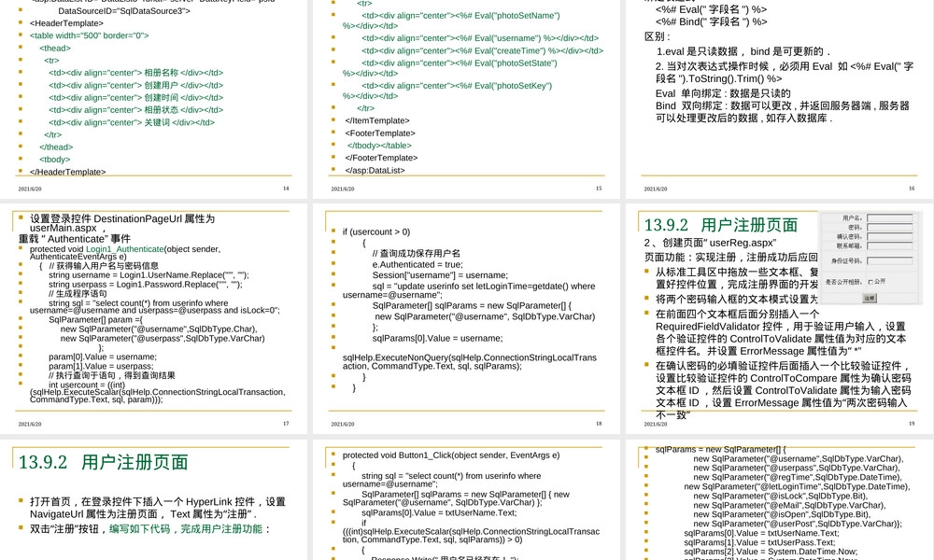Click the line "重载 " Authenticate" 事件"
This screenshot has width=934, height=560.
pos(75,239)
